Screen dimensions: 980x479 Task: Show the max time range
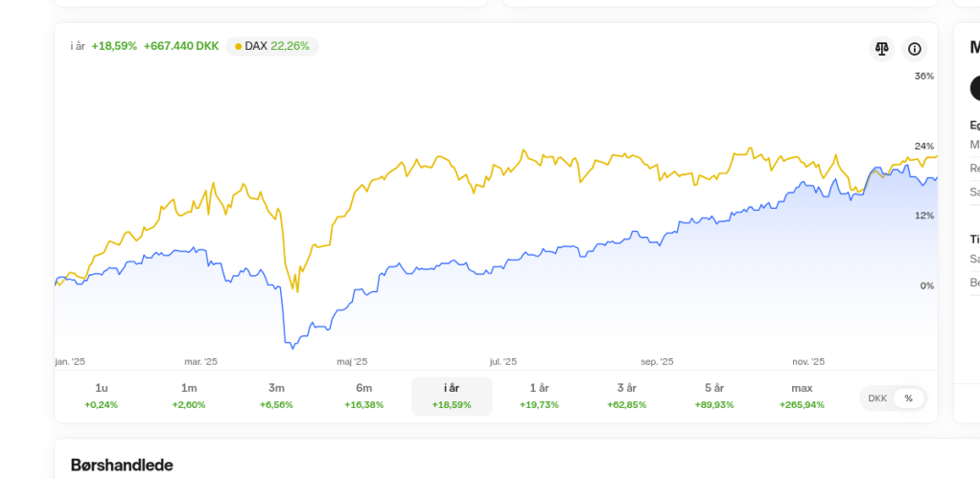click(803, 396)
